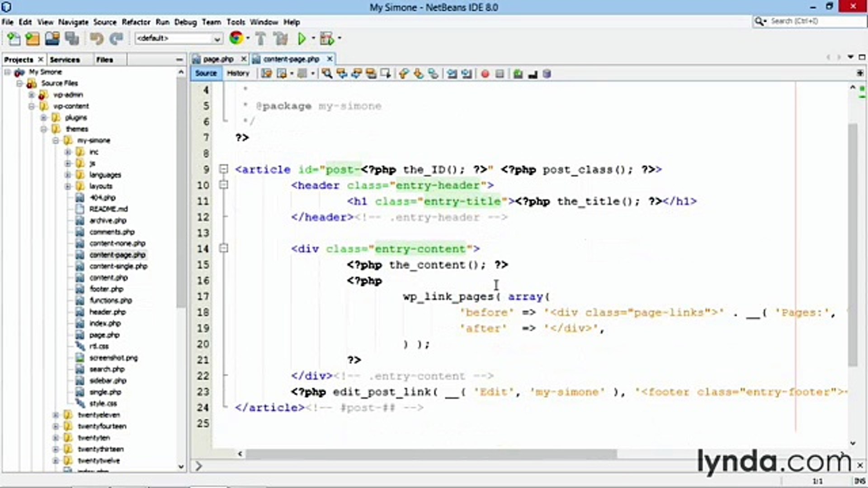Screen dimensions: 868x488
Task: Switch to the page.php tab
Action: pos(219,59)
